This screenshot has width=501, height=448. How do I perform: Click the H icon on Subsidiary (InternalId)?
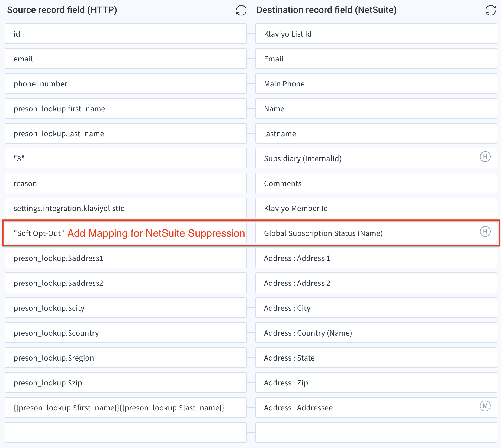(485, 157)
